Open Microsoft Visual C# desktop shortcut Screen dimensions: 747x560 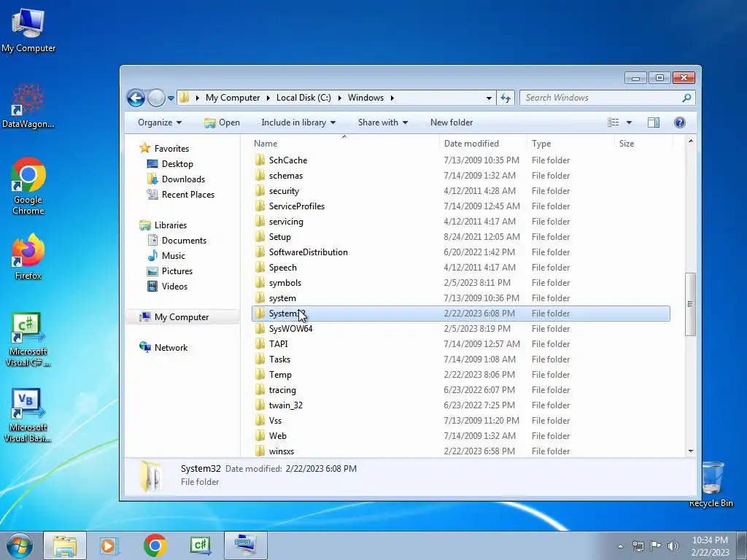click(x=28, y=339)
